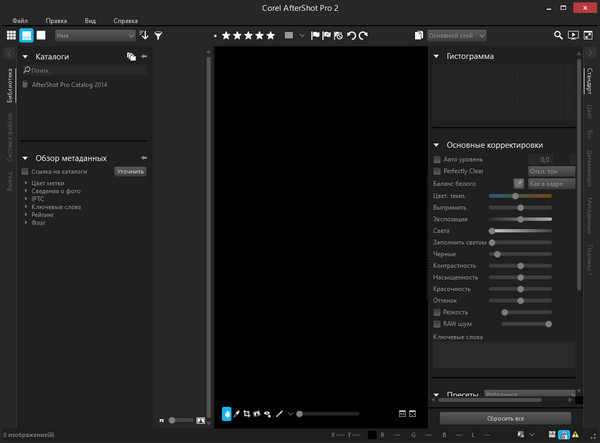This screenshot has height=443, width=600.
Task: Click the Уточнить button
Action: pyautogui.click(x=130, y=172)
